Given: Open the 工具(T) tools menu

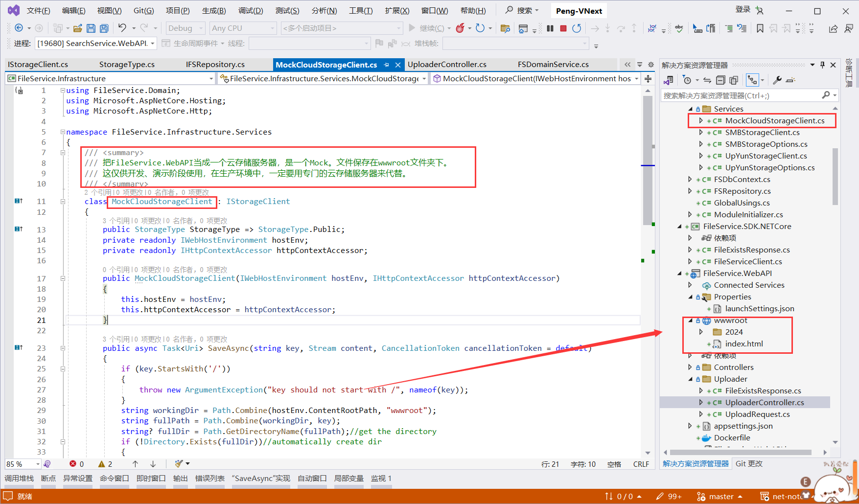Looking at the screenshot, I should 361,11.
